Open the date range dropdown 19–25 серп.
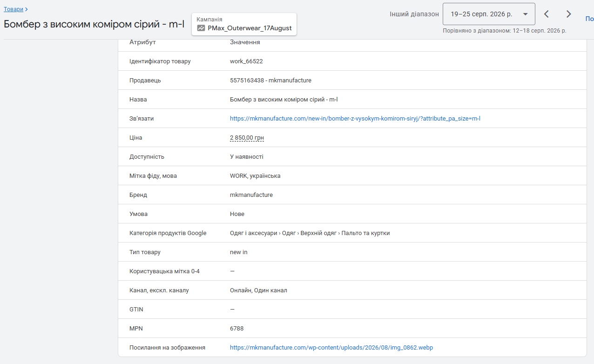This screenshot has height=364, width=594. tap(489, 14)
